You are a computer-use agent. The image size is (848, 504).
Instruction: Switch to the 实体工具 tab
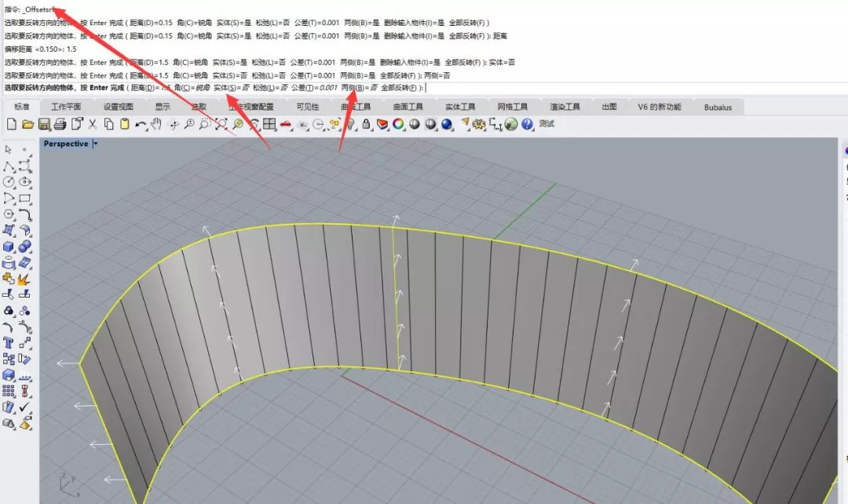point(460,107)
